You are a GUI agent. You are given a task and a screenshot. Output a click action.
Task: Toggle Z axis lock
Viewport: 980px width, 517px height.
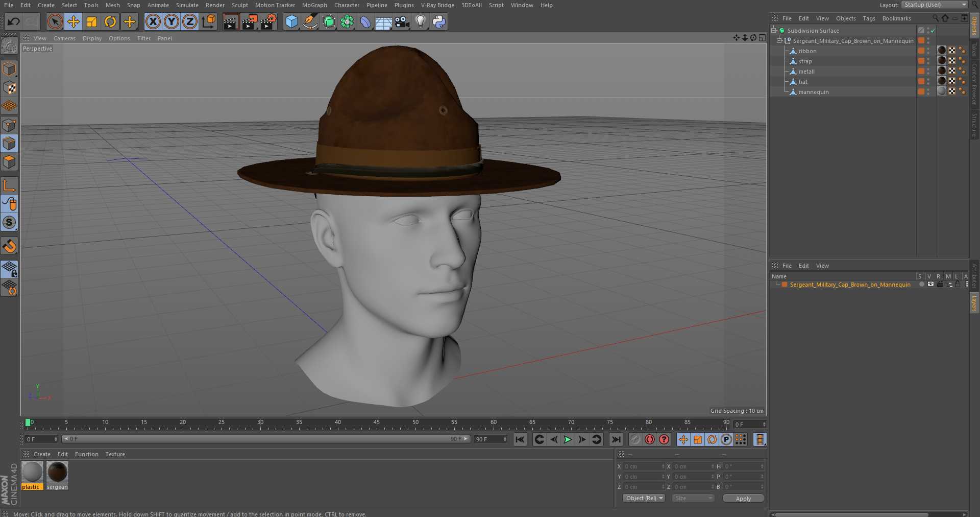(190, 21)
